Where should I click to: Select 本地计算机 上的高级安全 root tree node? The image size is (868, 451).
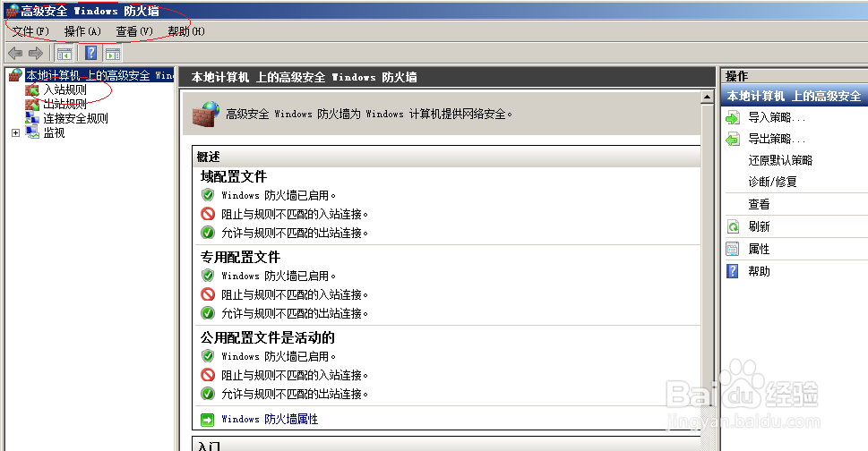(99, 75)
